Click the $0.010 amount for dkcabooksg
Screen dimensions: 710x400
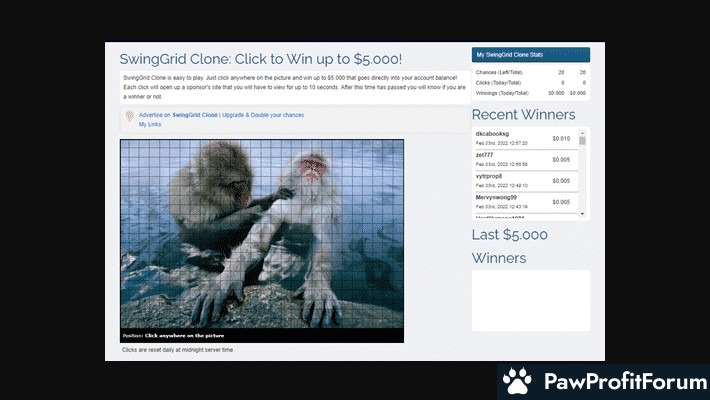[561, 139]
